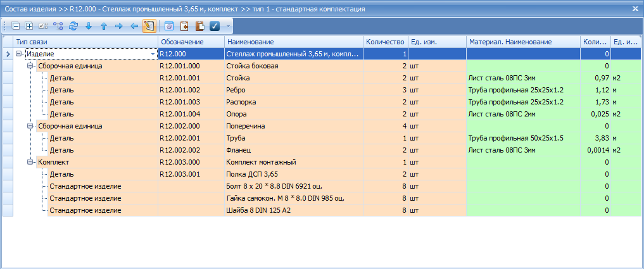Viewport: 644px width, 269px height.
Task: Select Комплект монтажный cell
Action: point(294,162)
